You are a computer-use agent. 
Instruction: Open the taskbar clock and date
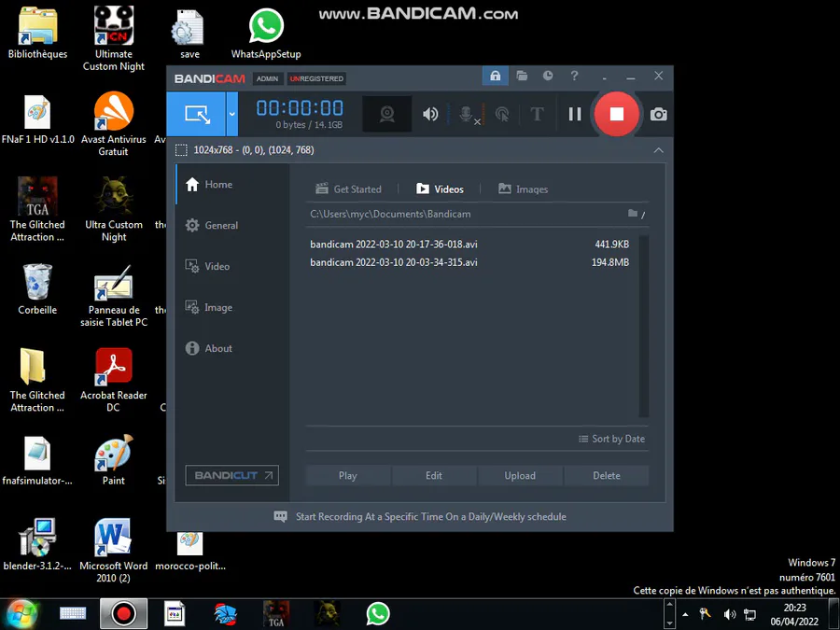[x=794, y=614]
